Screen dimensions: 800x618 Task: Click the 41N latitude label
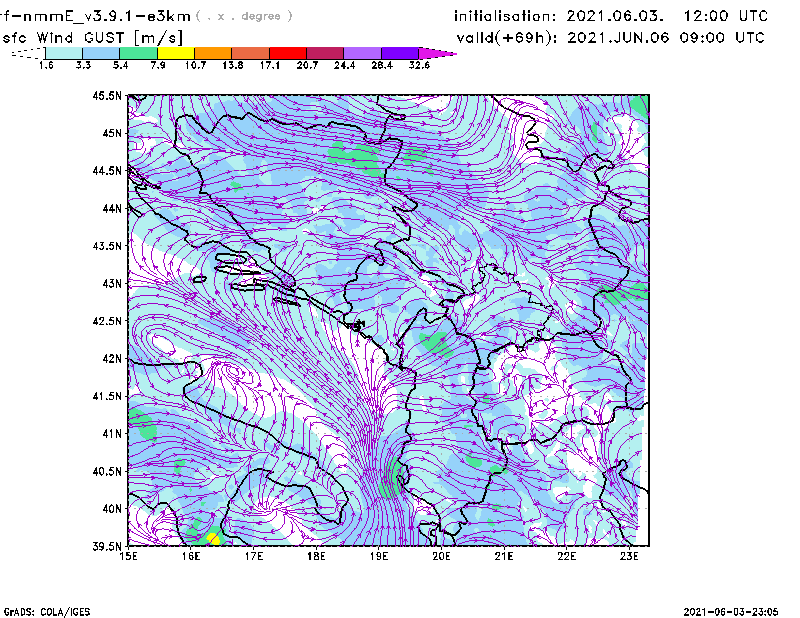[x=112, y=434]
